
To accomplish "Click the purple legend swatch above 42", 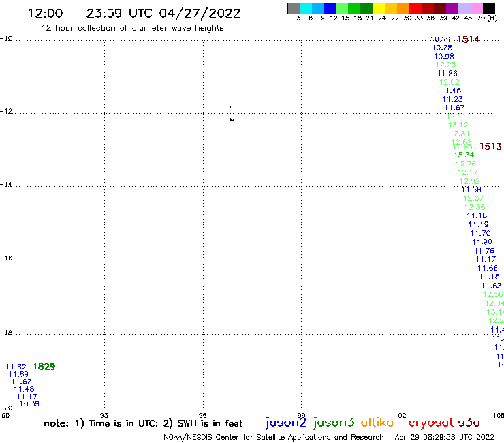I will tap(452, 8).
